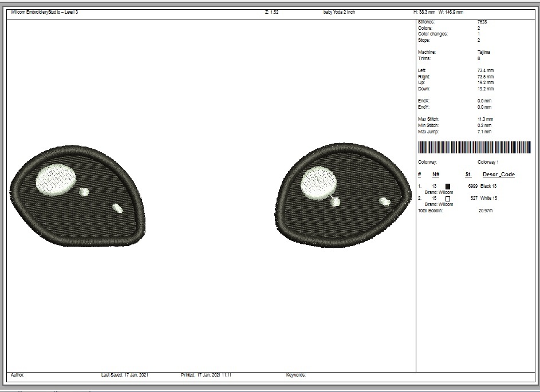Screen dimensions: 540x392
Task: Click the black thread stitch count 6999
Action: coord(473,186)
